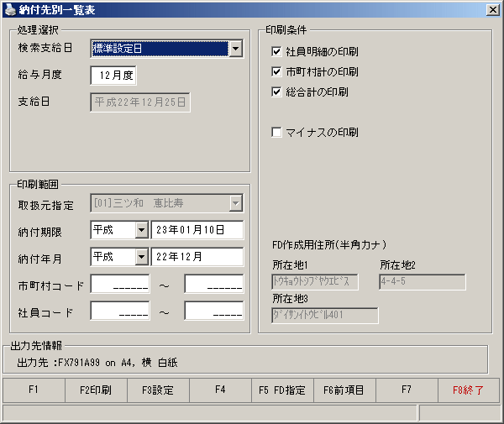Click the 納付期限 date field 23年01月10日
Viewport: 504px width, 424px height.
(x=197, y=230)
